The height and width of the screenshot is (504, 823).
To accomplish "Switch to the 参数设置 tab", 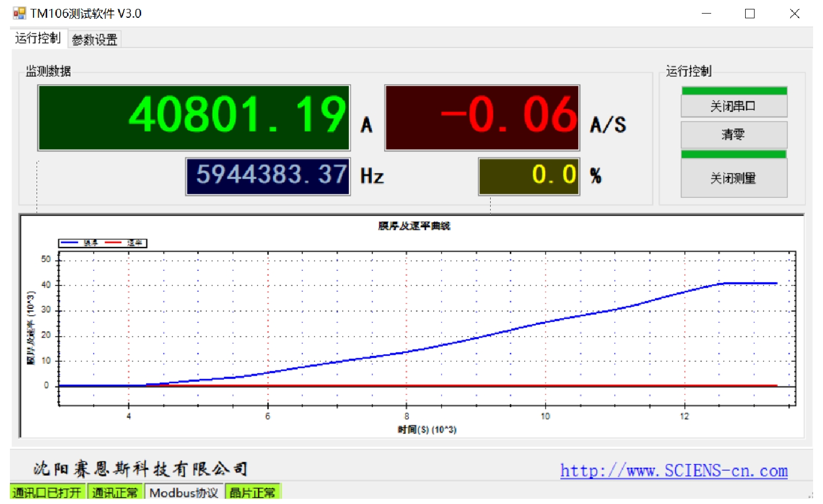I will pyautogui.click(x=95, y=40).
